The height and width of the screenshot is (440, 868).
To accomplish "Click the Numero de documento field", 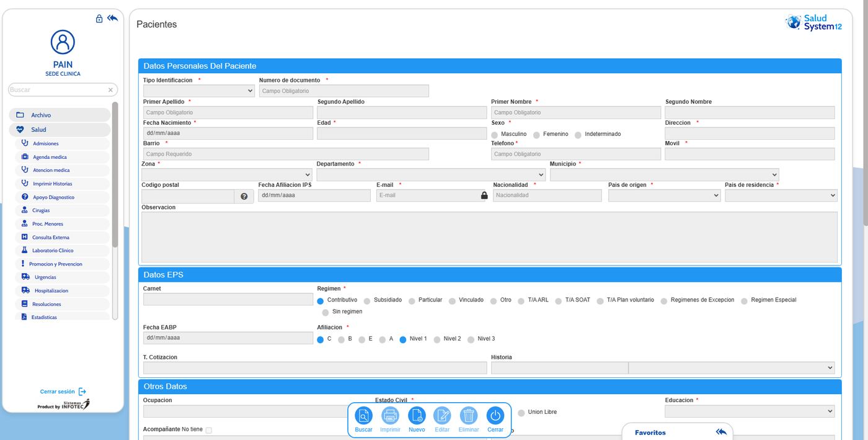I will point(344,91).
